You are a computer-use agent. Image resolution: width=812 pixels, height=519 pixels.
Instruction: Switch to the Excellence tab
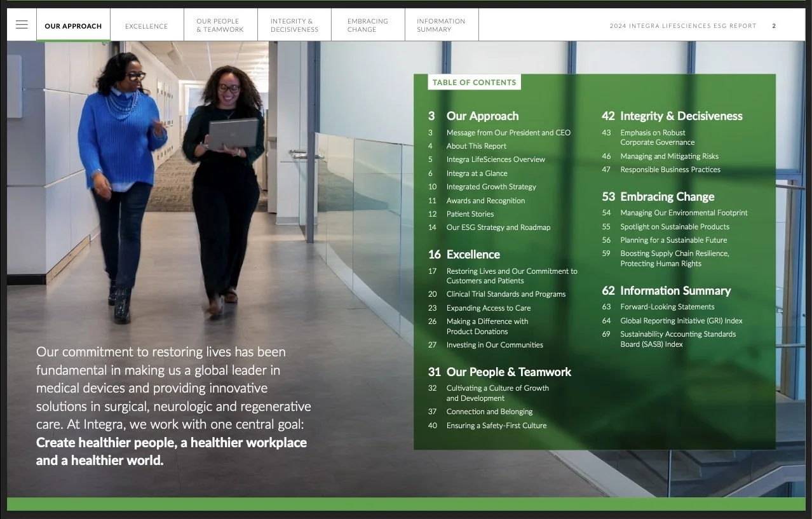click(x=147, y=25)
